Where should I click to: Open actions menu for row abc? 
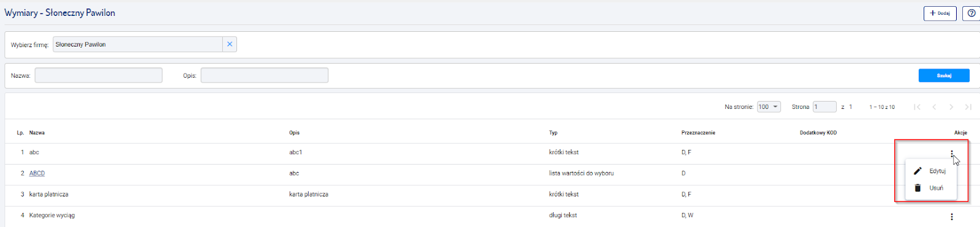[x=952, y=153]
